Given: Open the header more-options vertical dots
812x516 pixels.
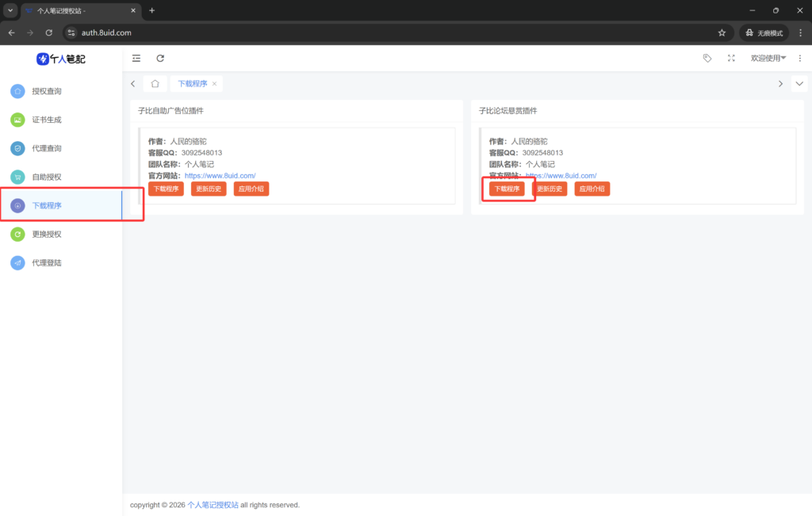Looking at the screenshot, I should (800, 58).
